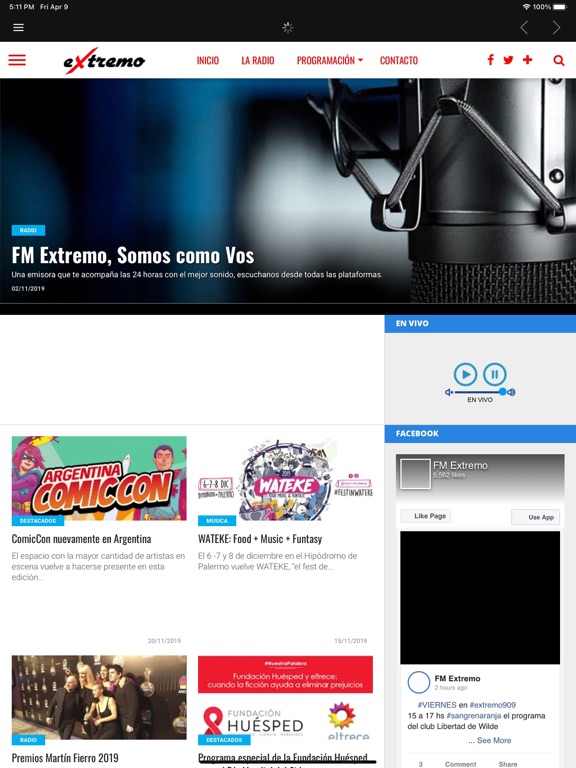Image resolution: width=576 pixels, height=768 pixels.
Task: Click the hero date 02/11/2019
Action: coord(28,288)
